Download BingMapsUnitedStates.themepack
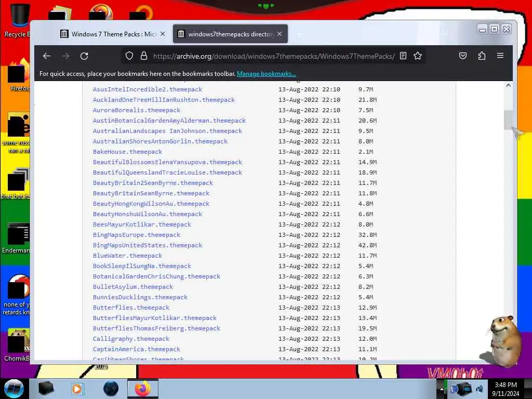This screenshot has width=532, height=399. (x=148, y=245)
